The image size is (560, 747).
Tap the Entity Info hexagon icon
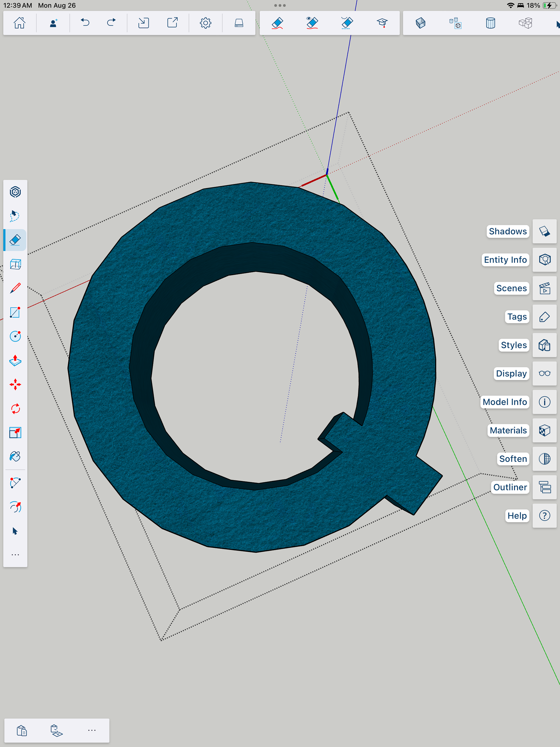pos(545,260)
